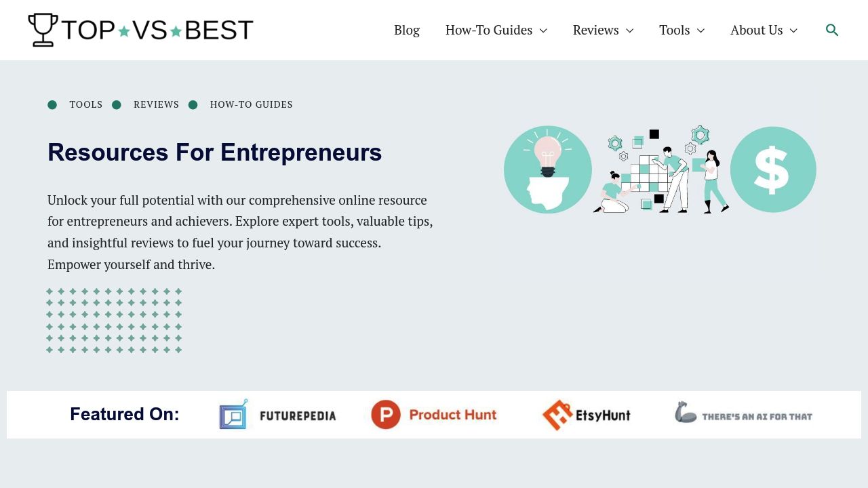Click There's An AI For That logo
The width and height of the screenshot is (868, 488).
(x=743, y=413)
